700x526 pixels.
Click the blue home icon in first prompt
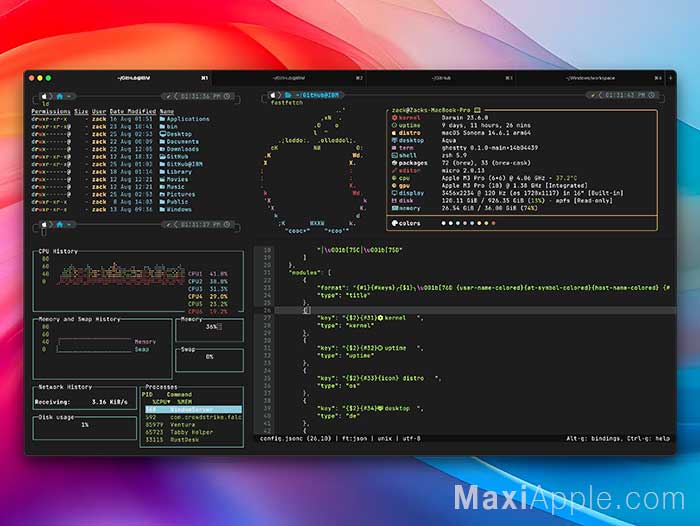click(x=59, y=96)
